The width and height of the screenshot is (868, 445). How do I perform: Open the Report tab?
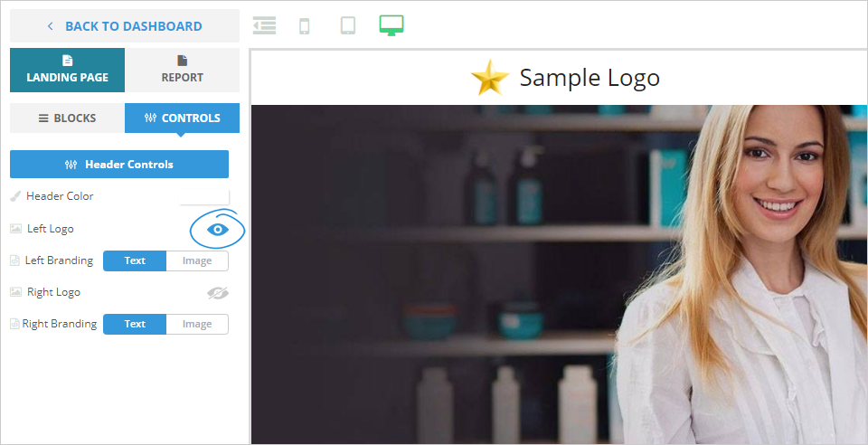click(182, 70)
